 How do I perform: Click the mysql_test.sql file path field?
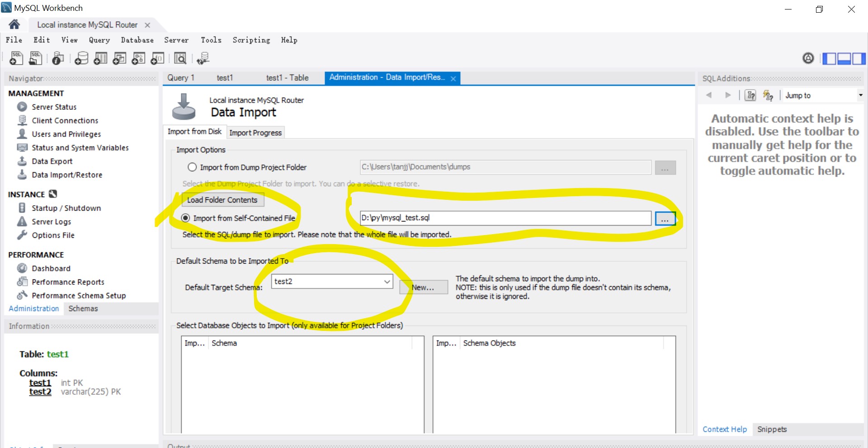(505, 218)
